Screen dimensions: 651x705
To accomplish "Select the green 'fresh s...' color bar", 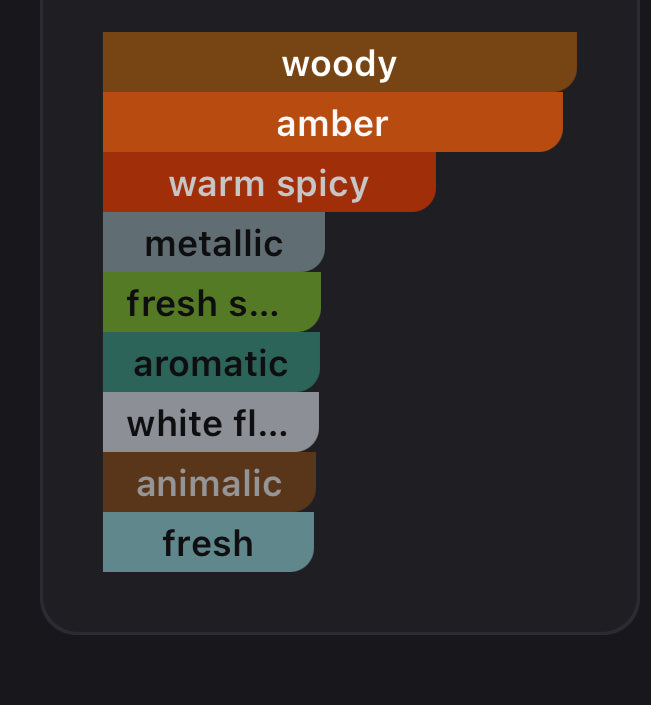I will click(x=300, y=302).
